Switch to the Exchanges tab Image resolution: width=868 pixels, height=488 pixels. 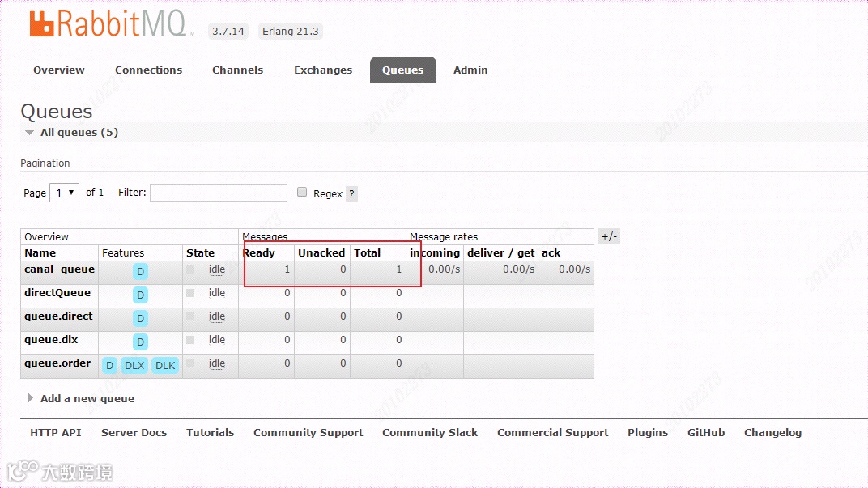point(323,70)
